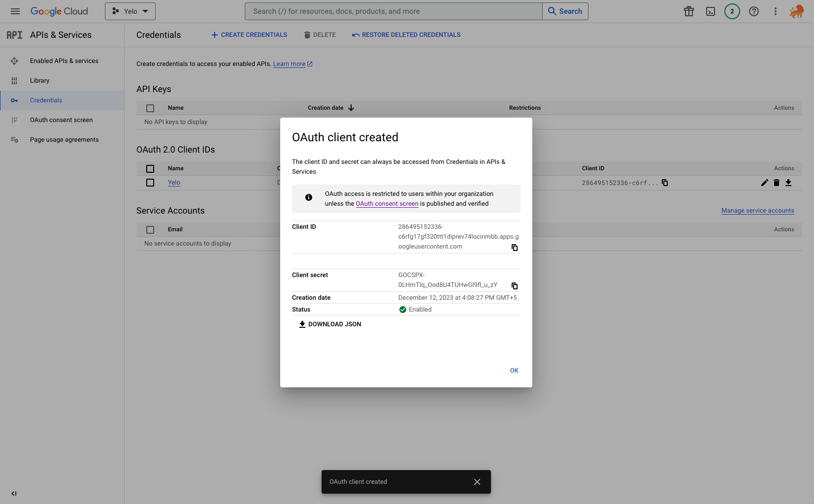Open the Yelo OAuth client link
The height and width of the screenshot is (504, 814).
click(174, 183)
